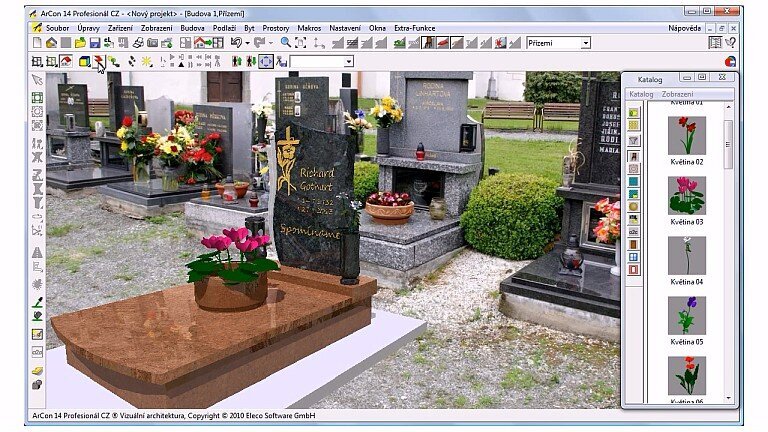Select the magnifier zoom tool
Screen dimensions: 768x432
[x=285, y=43]
